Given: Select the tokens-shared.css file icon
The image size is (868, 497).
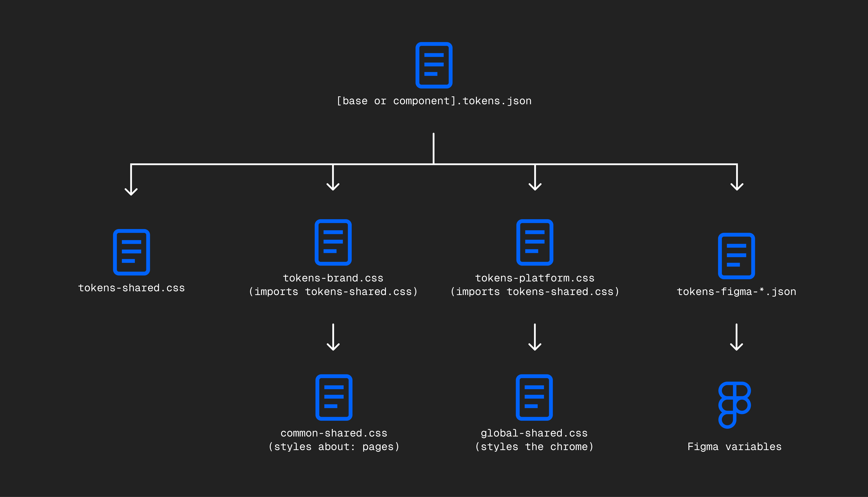Looking at the screenshot, I should point(131,252).
